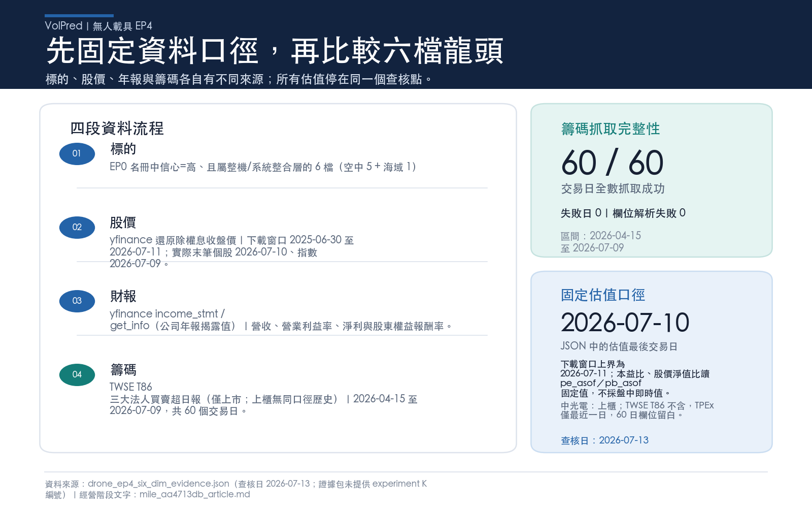This screenshot has width=812, height=508.
Task: Click the 01 step badge
Action: coord(77,154)
